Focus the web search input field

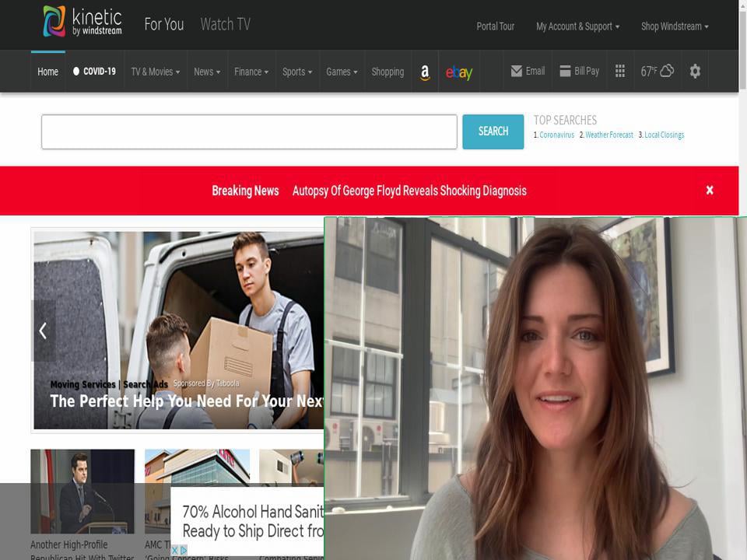(249, 131)
